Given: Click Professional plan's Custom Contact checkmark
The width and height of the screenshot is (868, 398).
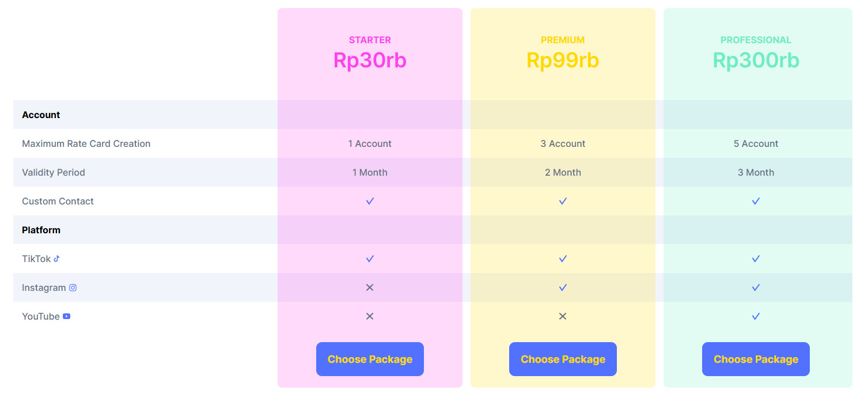Looking at the screenshot, I should (x=756, y=201).
